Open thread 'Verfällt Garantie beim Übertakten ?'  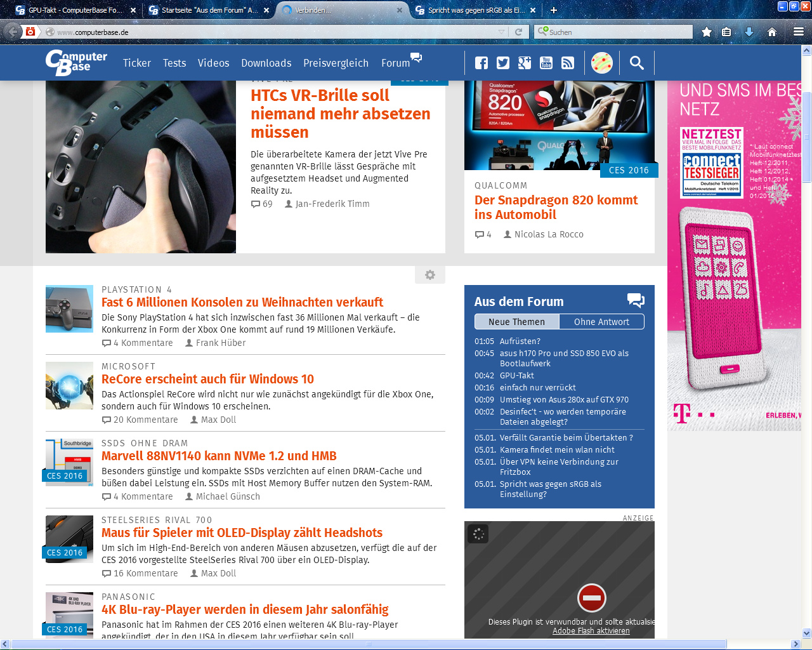[566, 437]
